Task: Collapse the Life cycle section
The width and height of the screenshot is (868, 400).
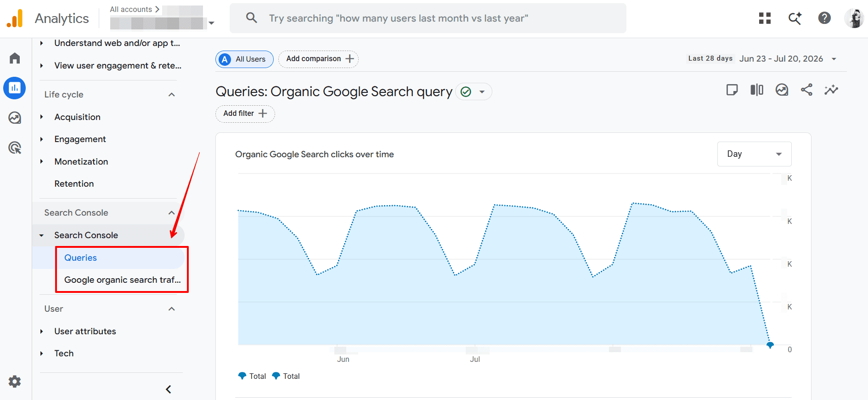Action: tap(172, 95)
